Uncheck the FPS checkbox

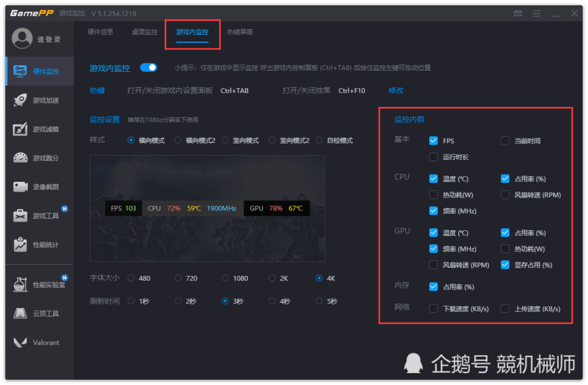click(x=433, y=140)
